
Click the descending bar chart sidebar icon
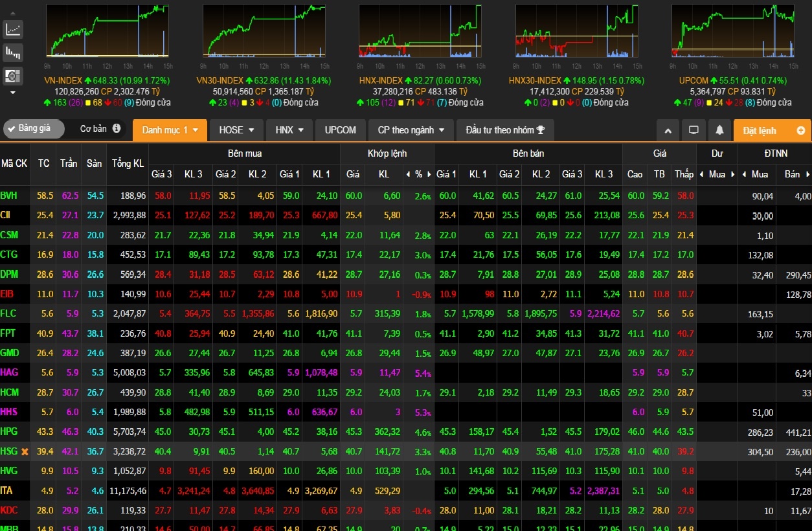click(13, 52)
